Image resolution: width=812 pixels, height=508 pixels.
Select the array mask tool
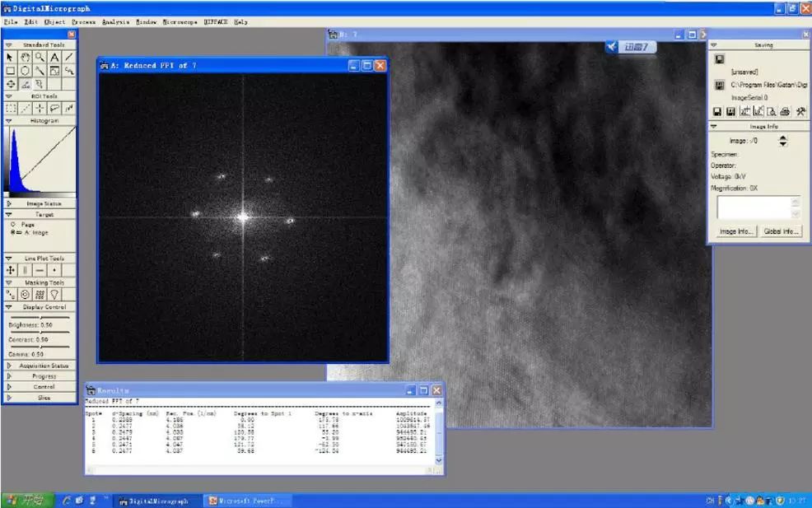(x=40, y=294)
